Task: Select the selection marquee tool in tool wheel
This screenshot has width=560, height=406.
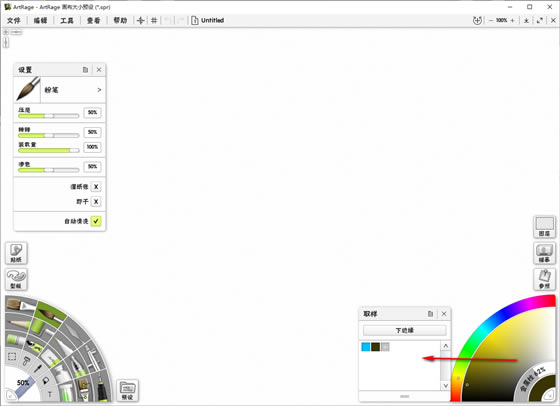Action: point(12,356)
